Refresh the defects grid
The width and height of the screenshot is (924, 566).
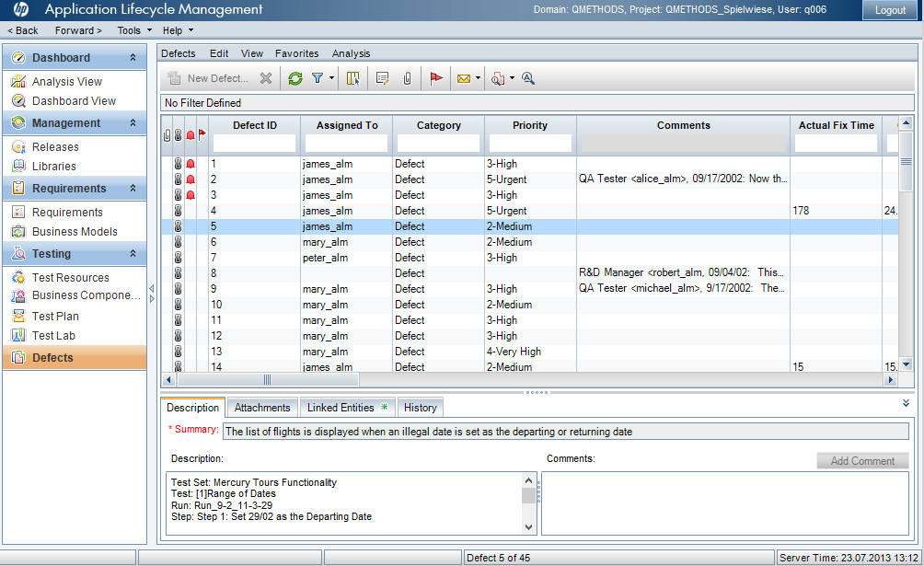pos(295,78)
